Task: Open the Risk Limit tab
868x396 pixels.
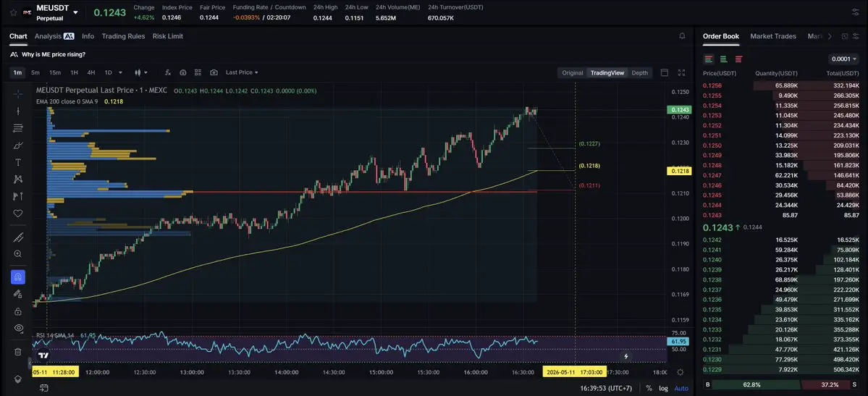Action: pyautogui.click(x=168, y=36)
